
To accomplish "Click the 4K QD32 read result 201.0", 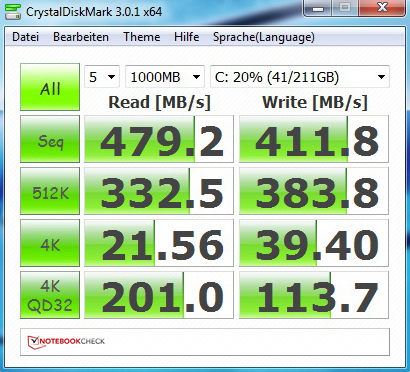I will (x=159, y=295).
